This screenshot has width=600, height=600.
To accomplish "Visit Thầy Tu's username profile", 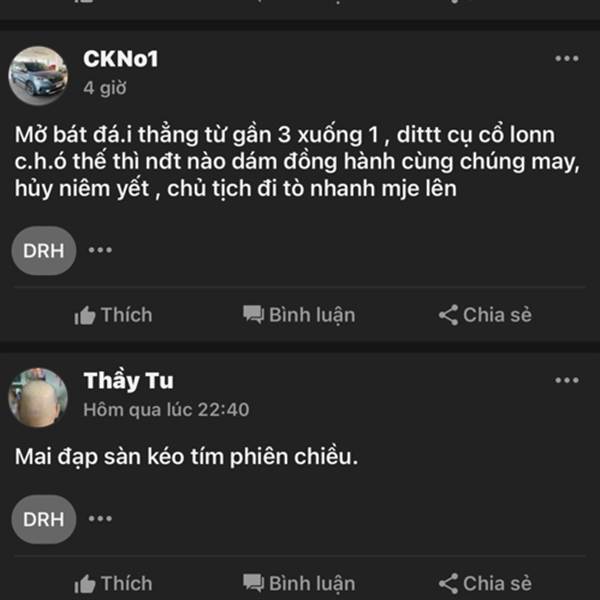I will click(128, 381).
